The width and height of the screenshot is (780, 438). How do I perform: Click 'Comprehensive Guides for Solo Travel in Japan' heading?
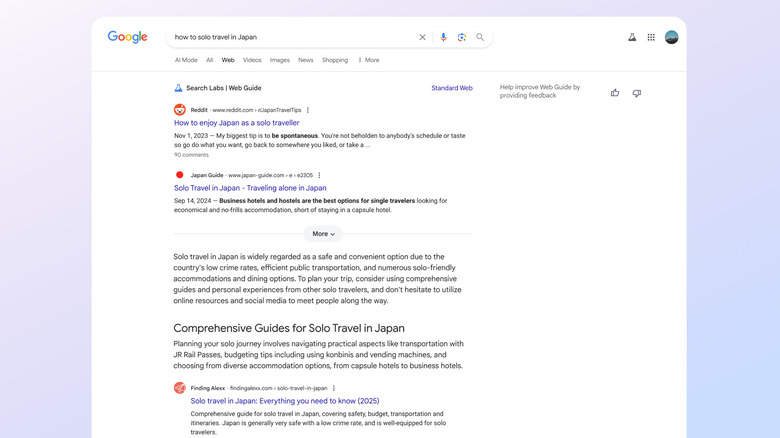tap(289, 328)
